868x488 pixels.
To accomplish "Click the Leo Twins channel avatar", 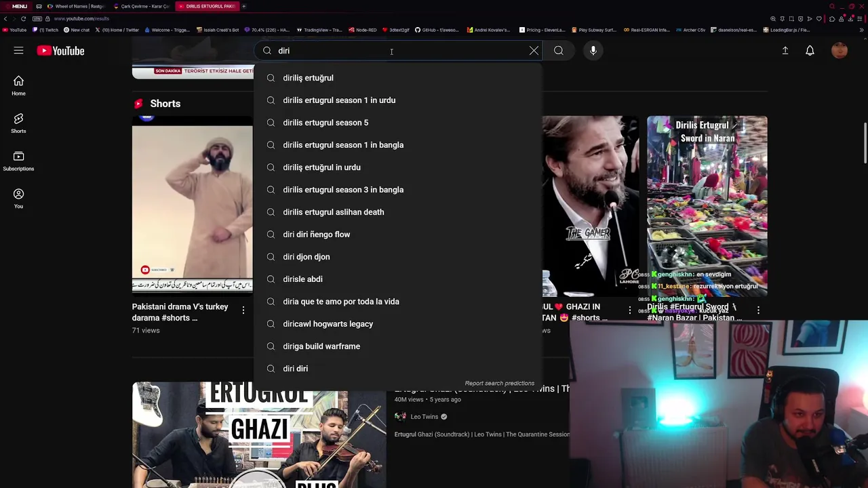I will [x=400, y=417].
